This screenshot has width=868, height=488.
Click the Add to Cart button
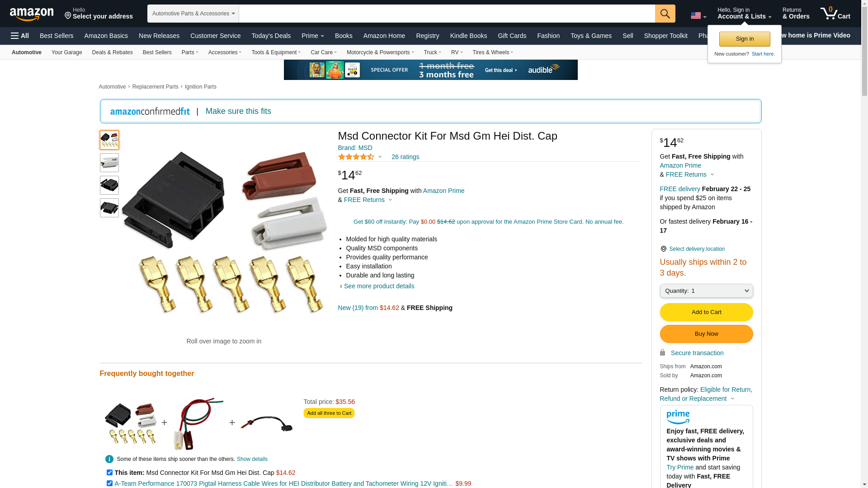tap(706, 312)
